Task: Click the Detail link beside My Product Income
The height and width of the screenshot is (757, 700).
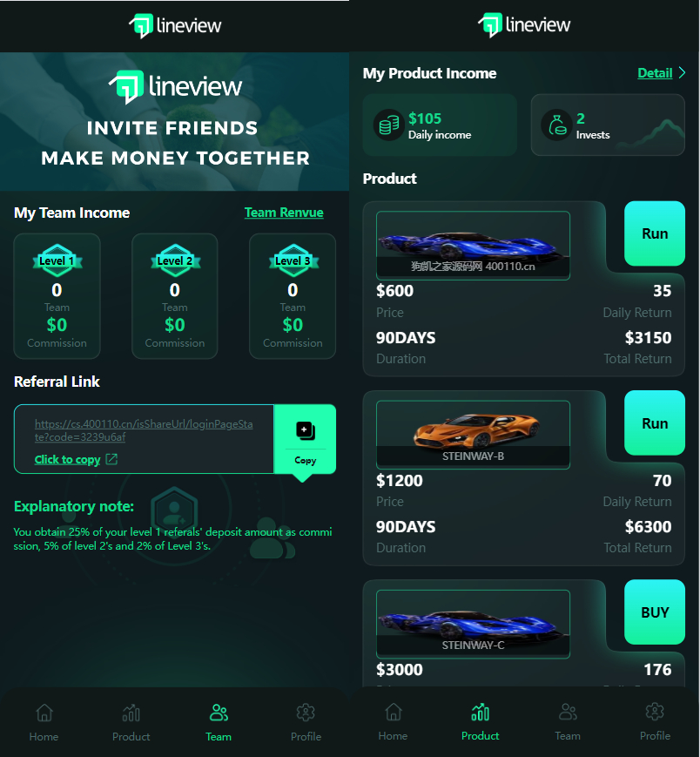Action: (655, 73)
